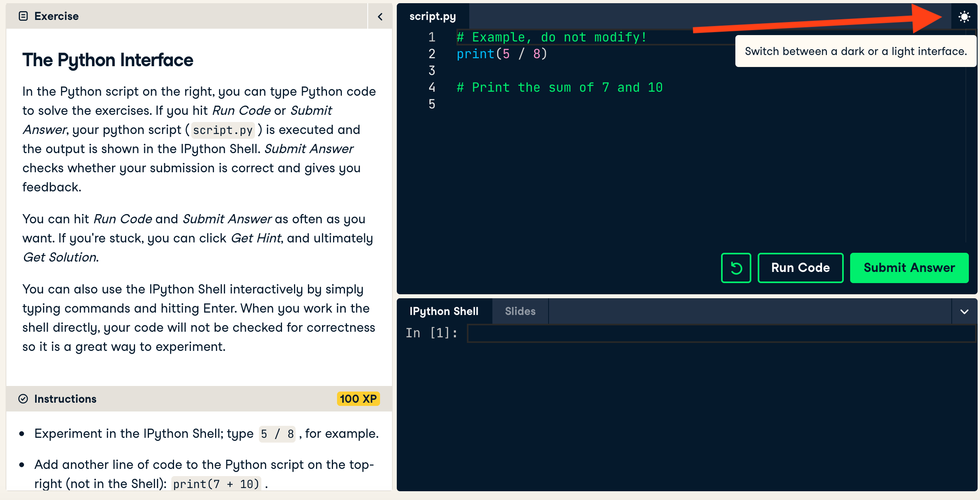This screenshot has width=980, height=500.
Task: Click the Exercise panel header icon
Action: pyautogui.click(x=24, y=16)
